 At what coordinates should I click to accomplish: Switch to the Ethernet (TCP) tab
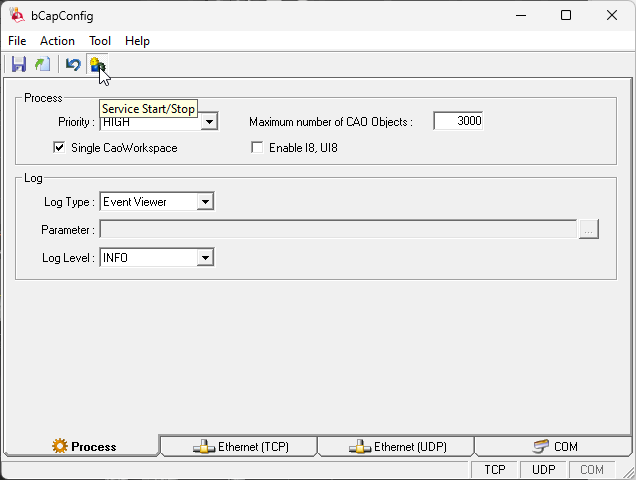point(239,447)
